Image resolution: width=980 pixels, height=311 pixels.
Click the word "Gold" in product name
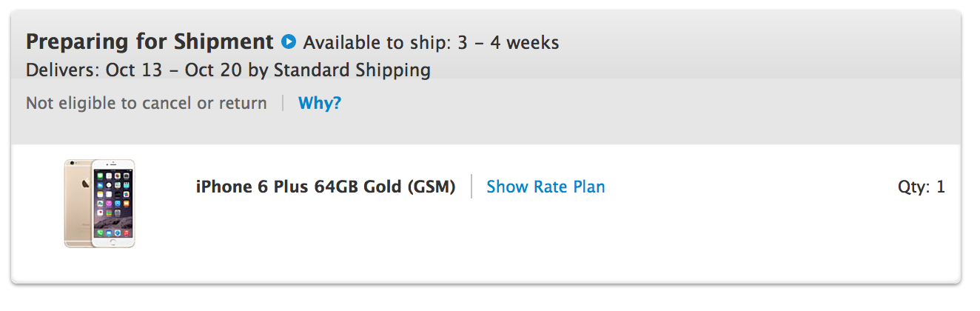tap(383, 187)
